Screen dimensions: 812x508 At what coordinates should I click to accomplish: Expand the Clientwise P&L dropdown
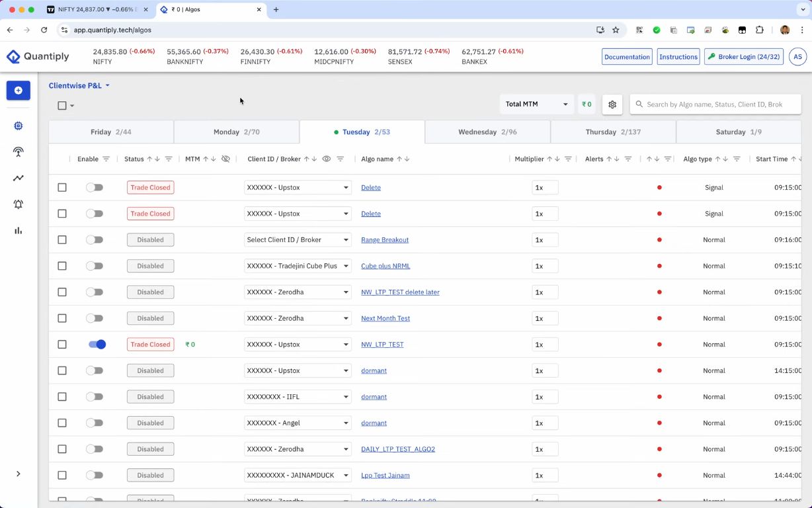79,85
